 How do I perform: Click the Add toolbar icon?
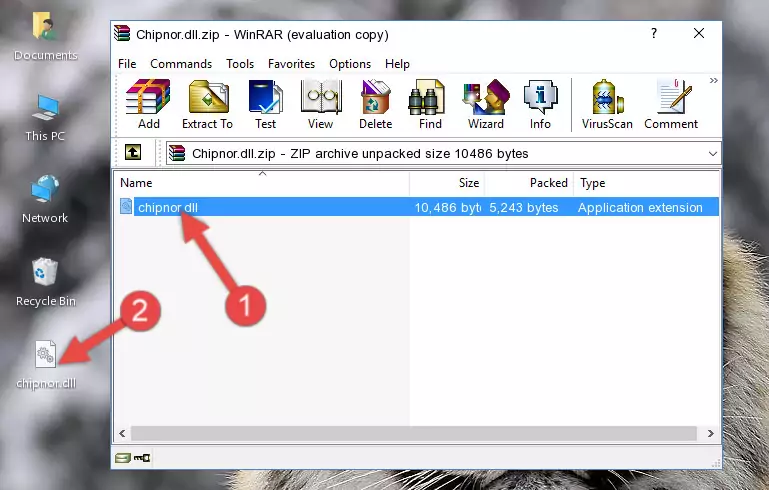coord(148,104)
